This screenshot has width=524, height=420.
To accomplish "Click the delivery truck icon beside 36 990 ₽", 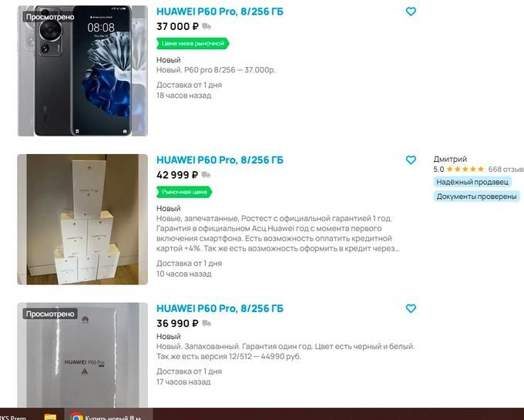I will click(x=207, y=323).
